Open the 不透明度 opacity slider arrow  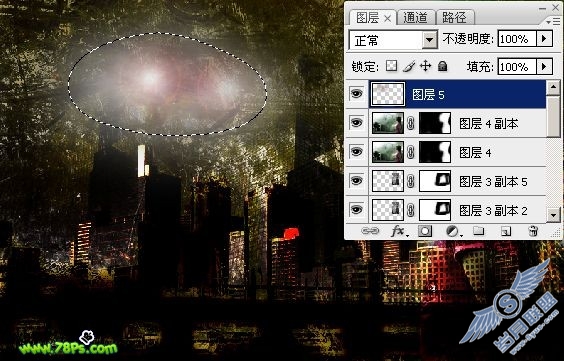[545, 38]
